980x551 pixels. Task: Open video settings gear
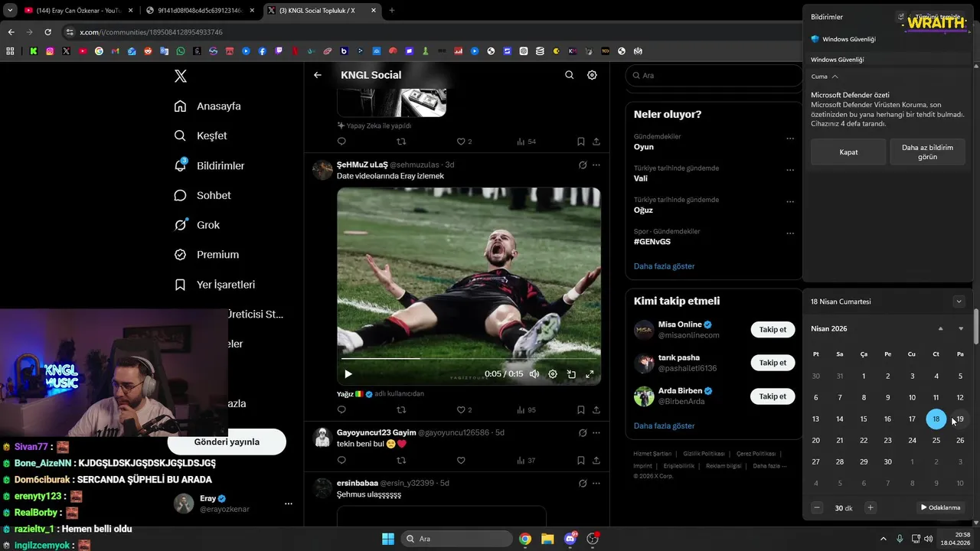553,374
